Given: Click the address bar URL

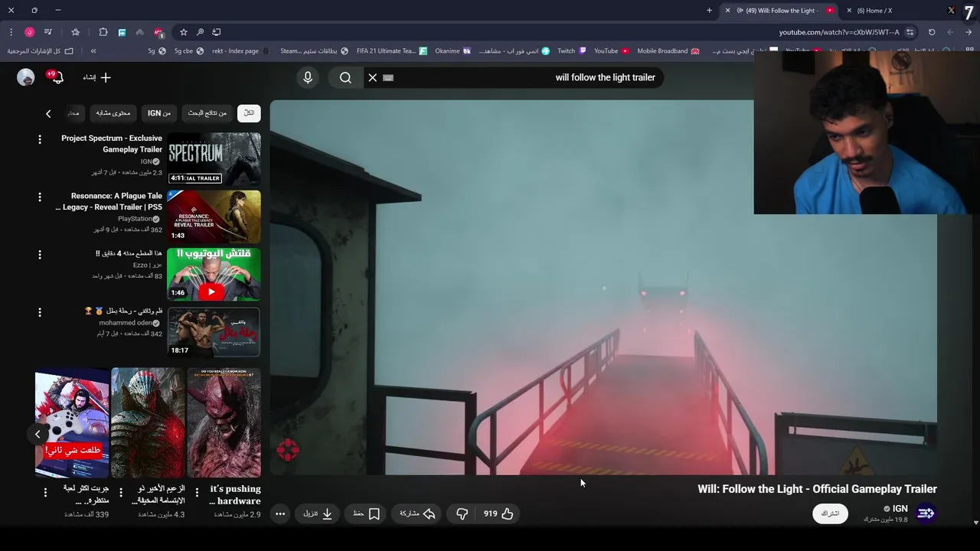Looking at the screenshot, I should pyautogui.click(x=839, y=32).
